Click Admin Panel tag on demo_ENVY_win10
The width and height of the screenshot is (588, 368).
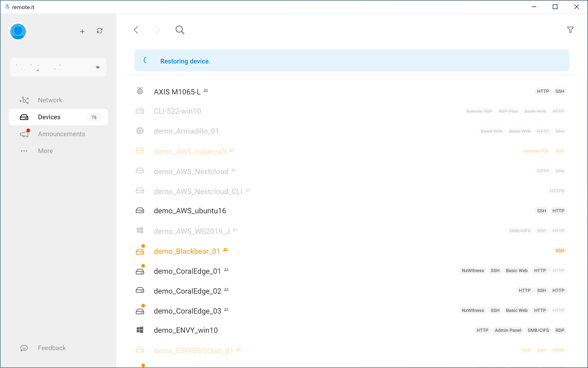pyautogui.click(x=508, y=330)
